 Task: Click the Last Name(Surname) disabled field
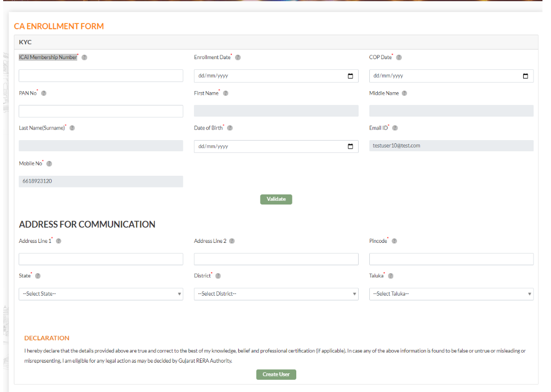click(x=101, y=146)
